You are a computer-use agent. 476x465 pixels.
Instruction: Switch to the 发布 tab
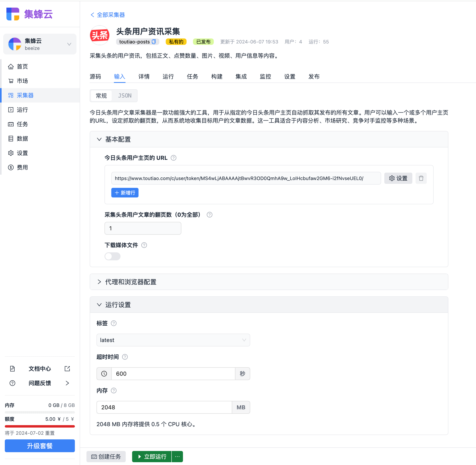[x=314, y=76]
